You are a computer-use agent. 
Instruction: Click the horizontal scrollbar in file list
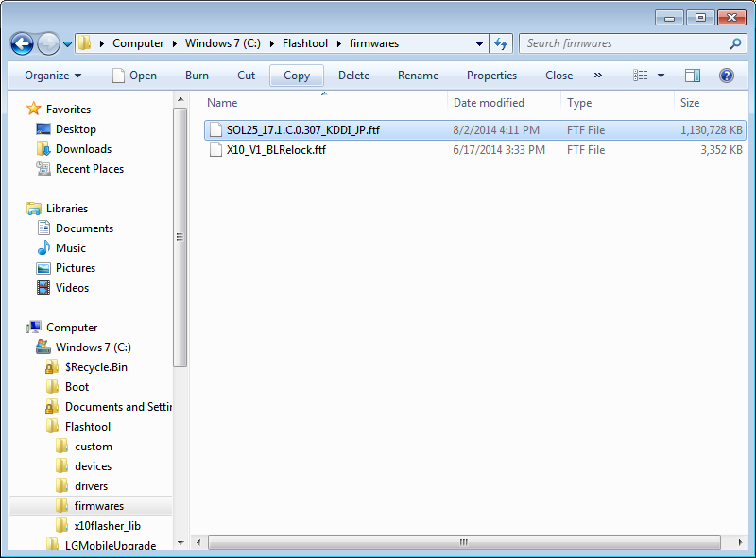click(x=463, y=543)
